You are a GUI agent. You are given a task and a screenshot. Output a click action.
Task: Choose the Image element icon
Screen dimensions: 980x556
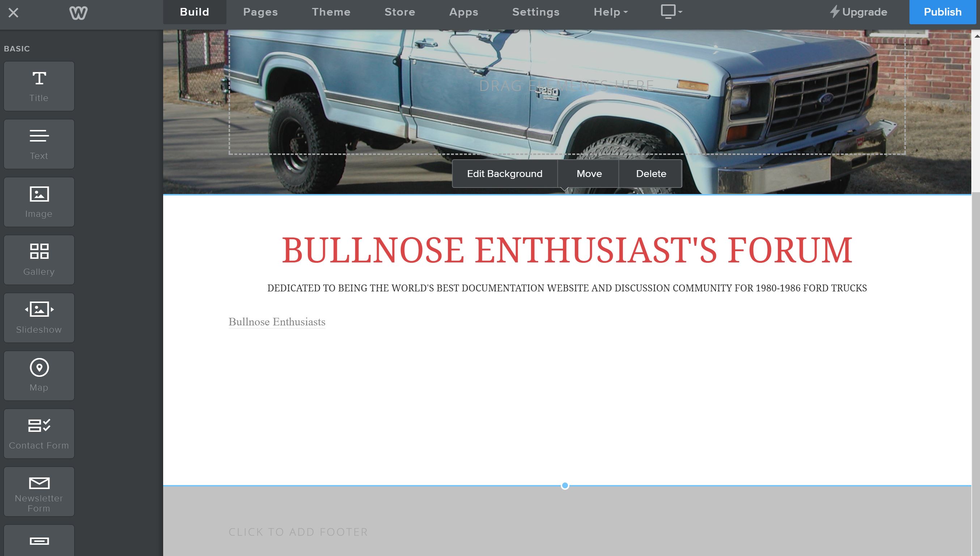(39, 202)
